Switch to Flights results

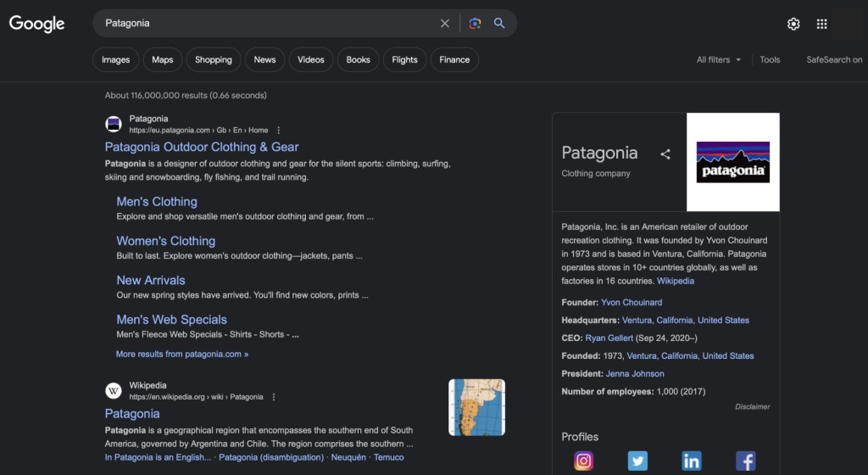(x=404, y=59)
